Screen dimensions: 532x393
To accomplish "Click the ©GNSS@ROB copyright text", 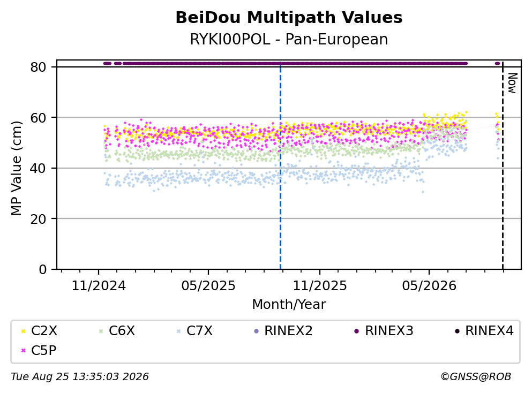I will coord(476,377).
